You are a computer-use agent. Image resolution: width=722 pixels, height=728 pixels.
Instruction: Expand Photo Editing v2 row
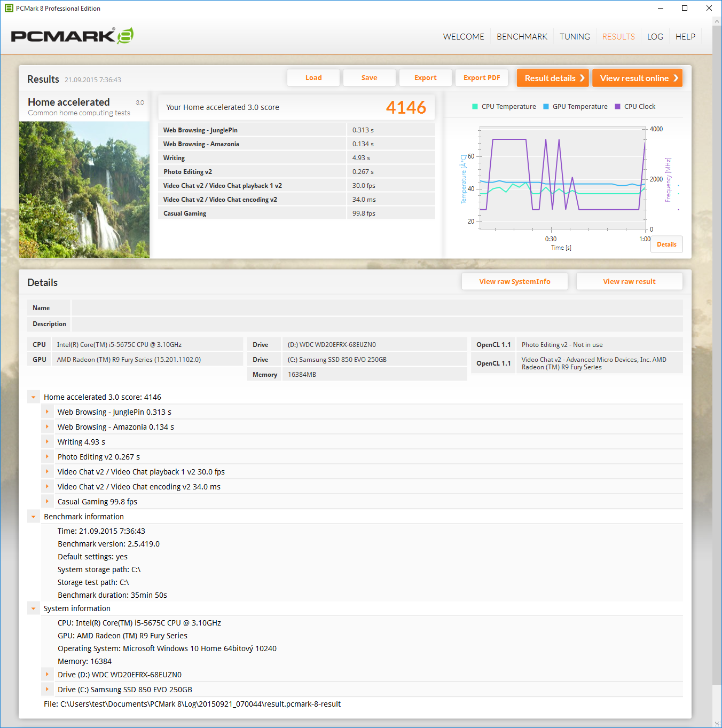(x=48, y=457)
